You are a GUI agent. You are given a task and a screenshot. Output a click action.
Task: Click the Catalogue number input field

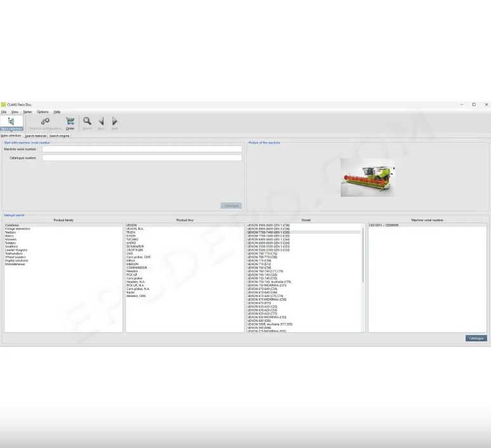[142, 157]
